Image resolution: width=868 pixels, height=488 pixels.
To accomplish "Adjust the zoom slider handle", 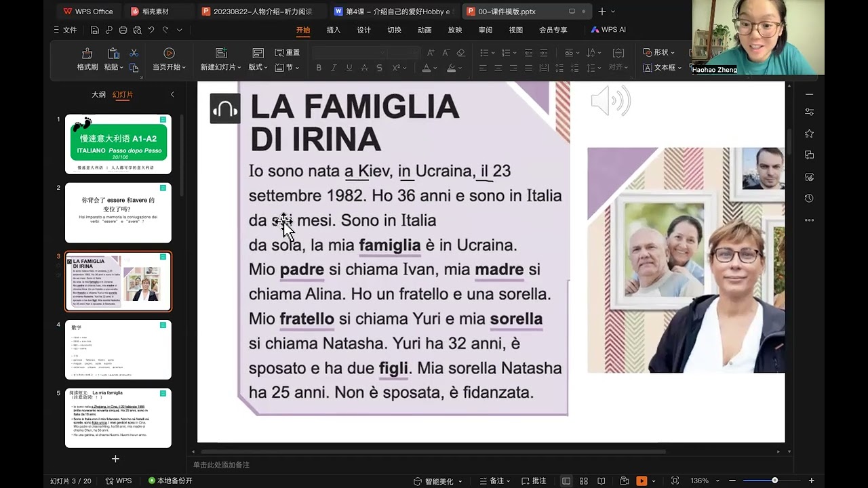I will [x=774, y=481].
